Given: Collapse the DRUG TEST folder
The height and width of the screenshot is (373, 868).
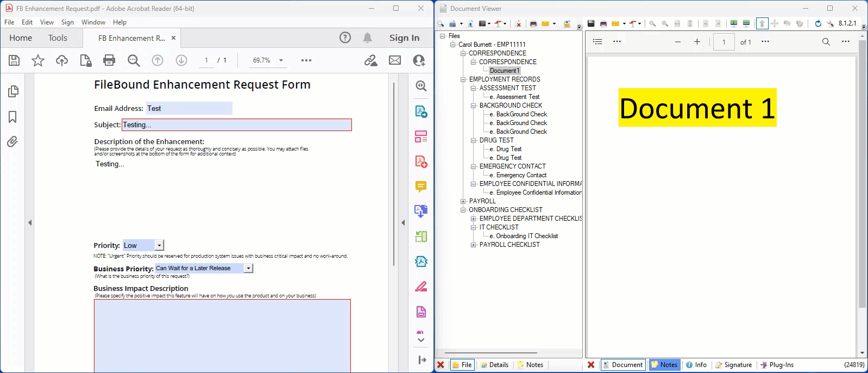Looking at the screenshot, I should pos(474,140).
